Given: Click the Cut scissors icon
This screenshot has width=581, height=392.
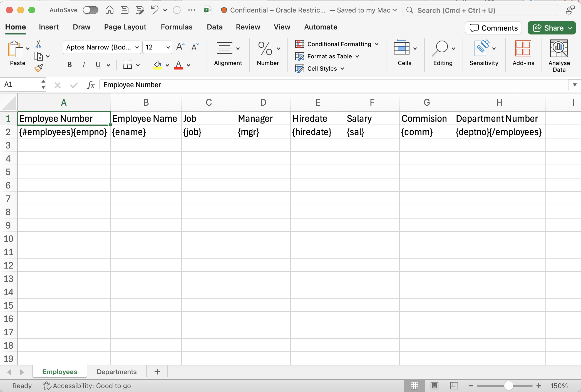Looking at the screenshot, I should (x=38, y=44).
